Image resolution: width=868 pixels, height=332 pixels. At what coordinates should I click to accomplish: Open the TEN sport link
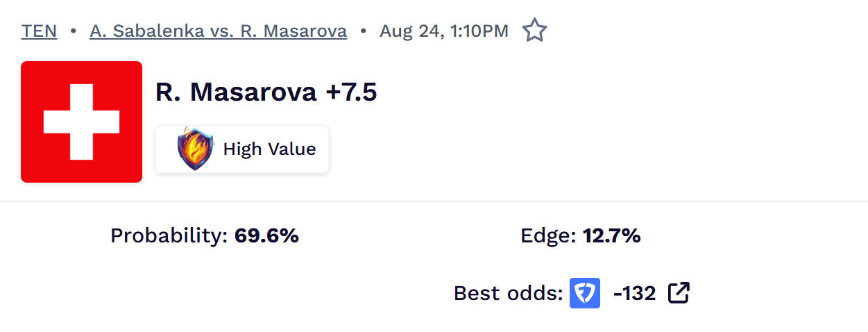click(x=40, y=31)
